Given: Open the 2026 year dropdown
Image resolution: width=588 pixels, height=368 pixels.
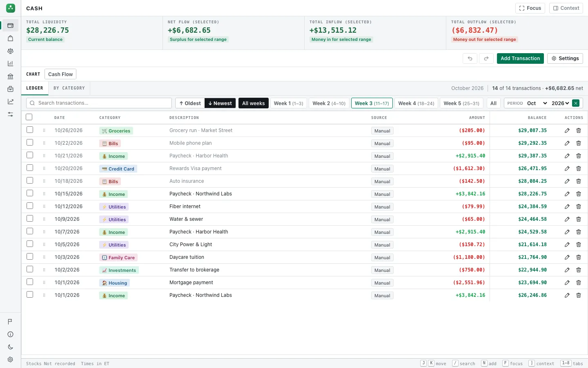Looking at the screenshot, I should pyautogui.click(x=560, y=103).
